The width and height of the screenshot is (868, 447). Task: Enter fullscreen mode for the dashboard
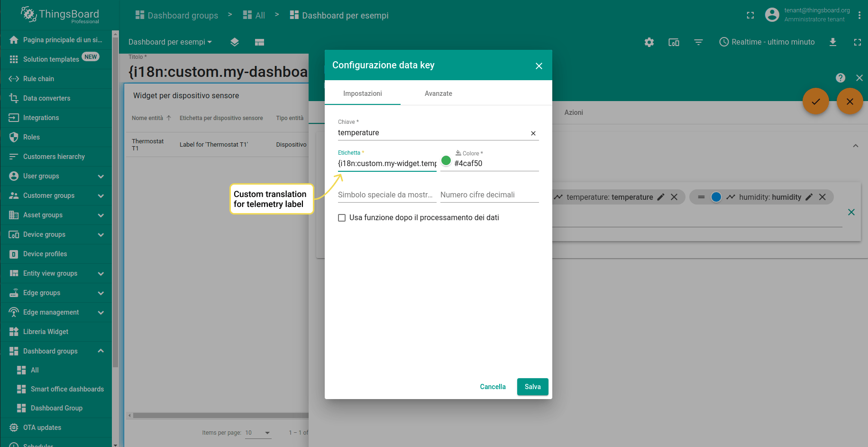coord(857,42)
